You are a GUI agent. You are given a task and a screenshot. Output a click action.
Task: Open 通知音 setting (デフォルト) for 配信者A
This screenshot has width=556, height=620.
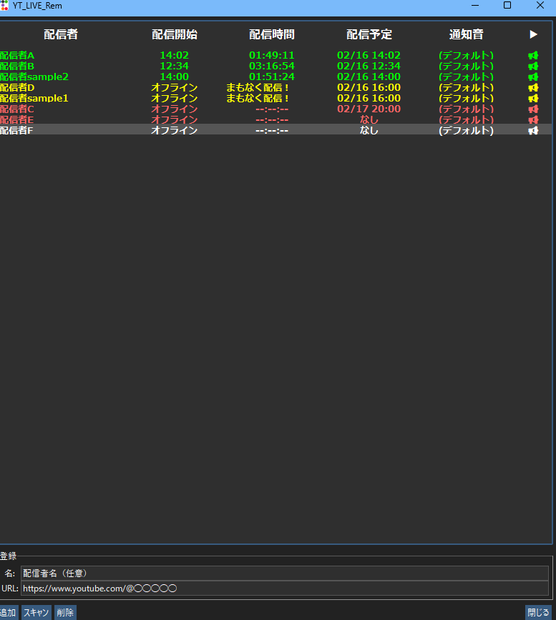(466, 55)
